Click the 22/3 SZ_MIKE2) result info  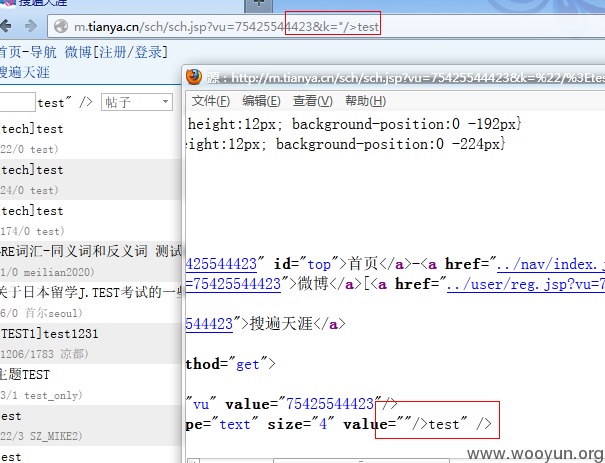[41, 436]
